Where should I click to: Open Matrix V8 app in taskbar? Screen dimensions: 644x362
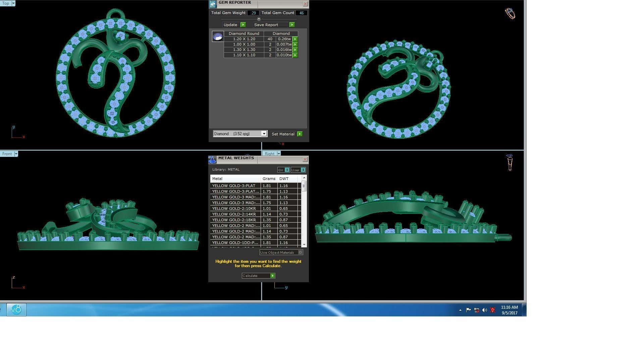[16, 309]
